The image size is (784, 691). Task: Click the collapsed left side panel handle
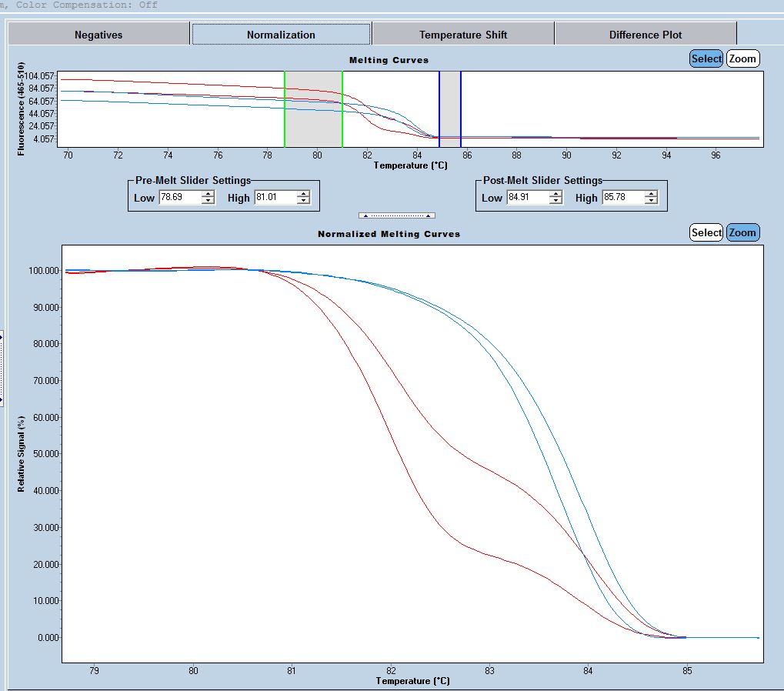[2, 368]
